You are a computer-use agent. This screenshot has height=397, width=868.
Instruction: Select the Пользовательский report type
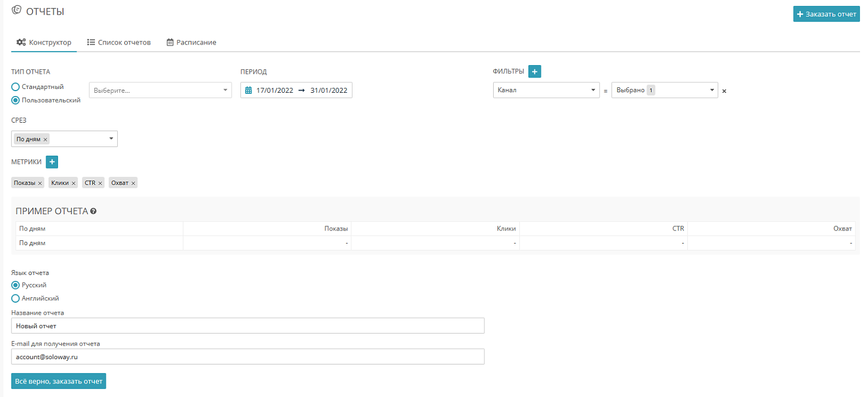pyautogui.click(x=15, y=100)
